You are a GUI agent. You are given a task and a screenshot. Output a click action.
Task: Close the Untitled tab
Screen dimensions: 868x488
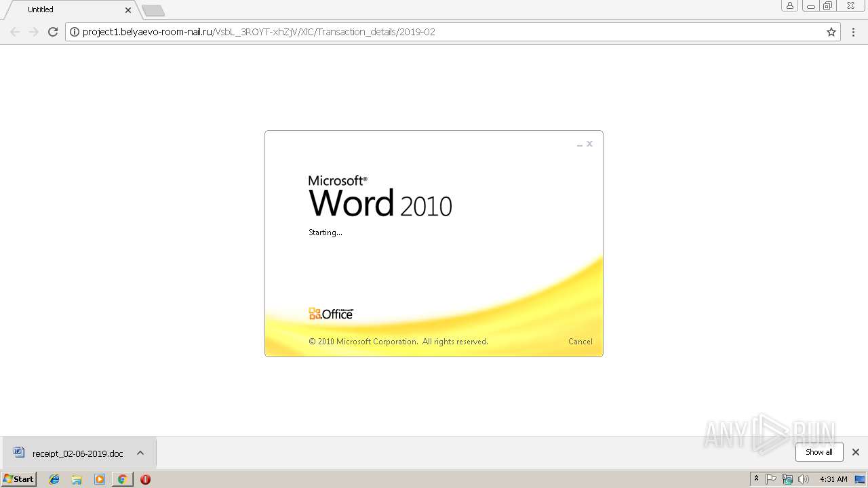coord(128,9)
